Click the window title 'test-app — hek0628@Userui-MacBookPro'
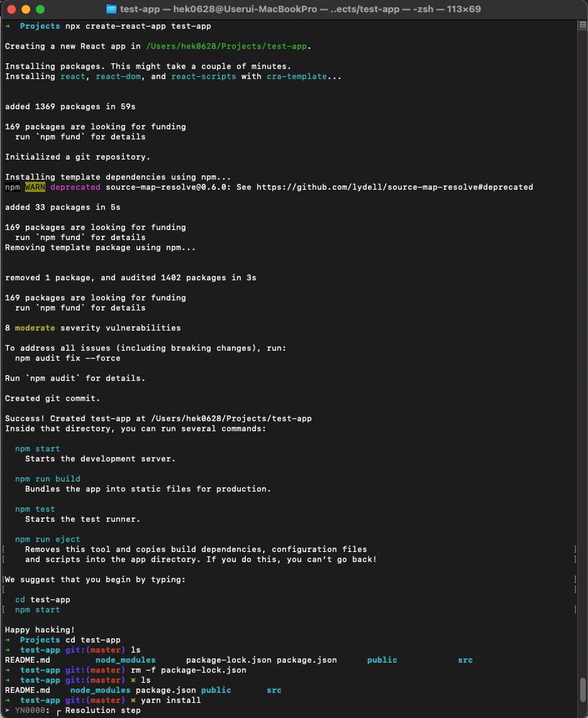Image resolution: width=588 pixels, height=718 pixels. pos(219,9)
